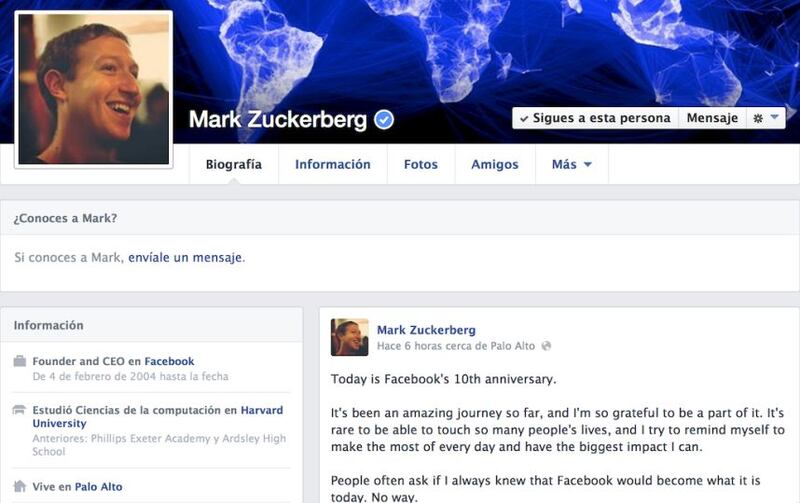This screenshot has width=800, height=503.
Task: Click the Palo Alto location link
Action: 98,487
